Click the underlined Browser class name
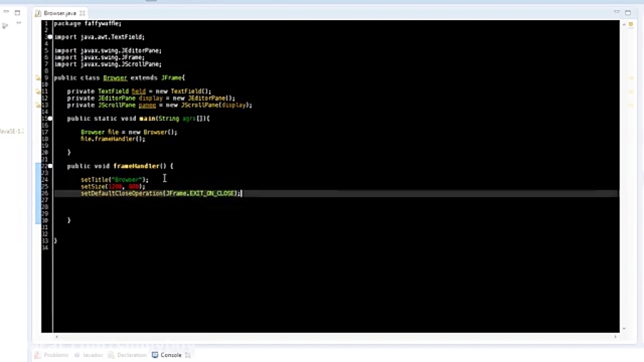The height and width of the screenshot is (362, 644). point(115,77)
